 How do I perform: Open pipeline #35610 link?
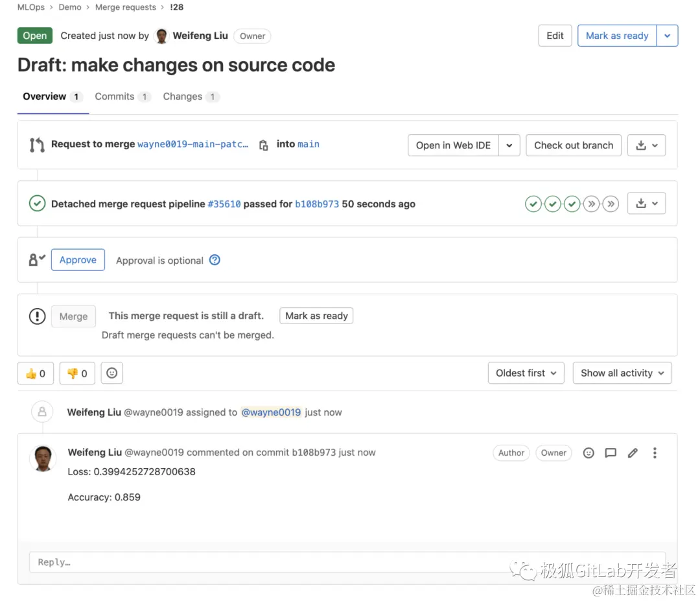coord(224,204)
